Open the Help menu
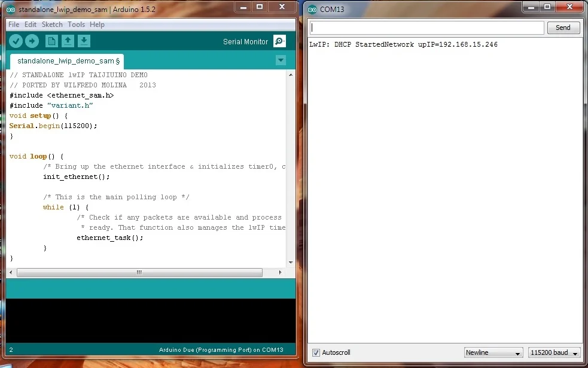 coord(97,25)
